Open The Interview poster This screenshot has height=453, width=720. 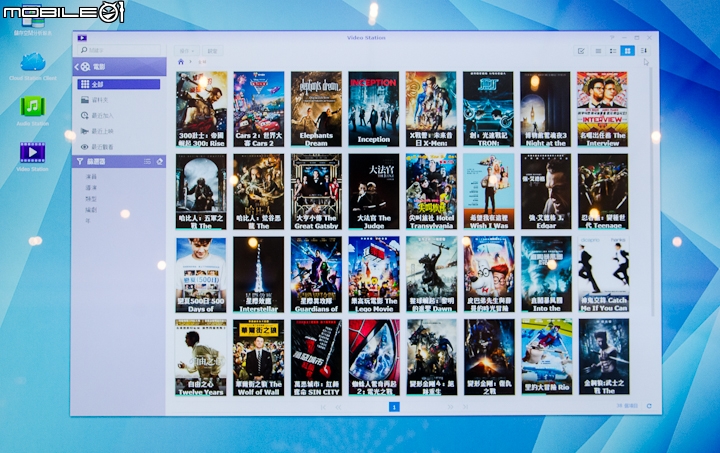(602, 109)
